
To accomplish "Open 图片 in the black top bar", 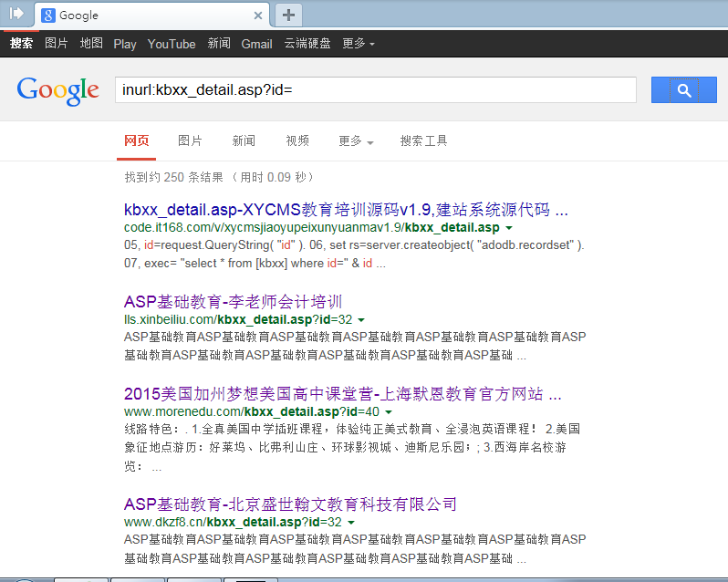I will click(57, 44).
